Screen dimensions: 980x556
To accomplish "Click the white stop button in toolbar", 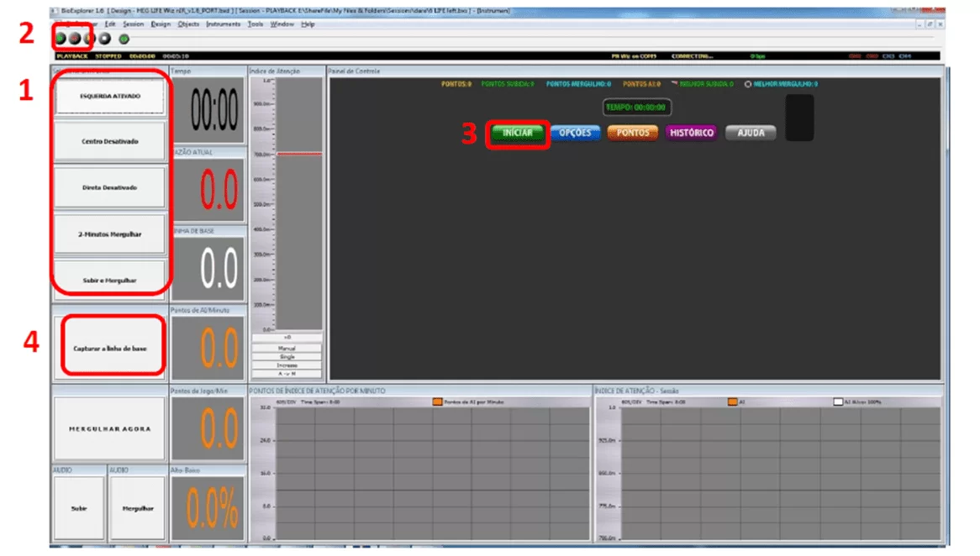I will pyautogui.click(x=105, y=39).
